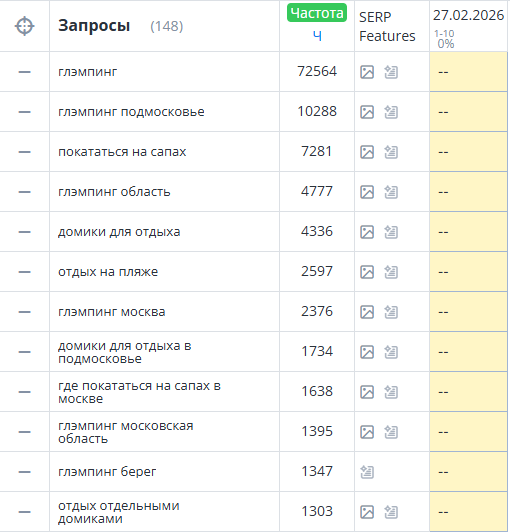
Task: Click snippet icon for глэмпинг подмосковье
Action: [x=391, y=112]
